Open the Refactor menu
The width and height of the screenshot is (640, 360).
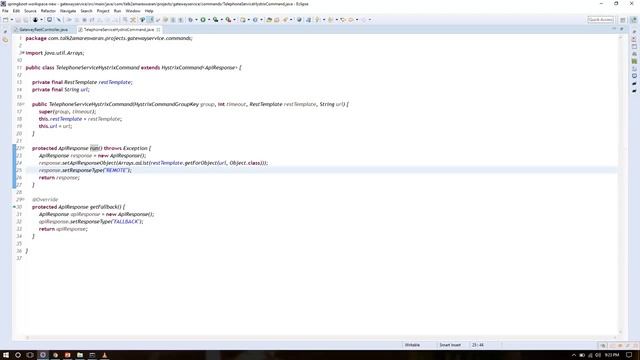point(48,11)
